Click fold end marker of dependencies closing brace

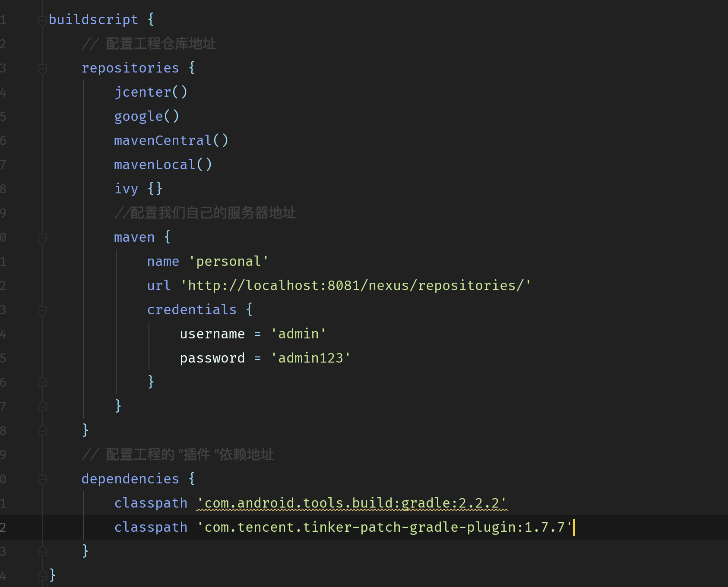click(42, 551)
